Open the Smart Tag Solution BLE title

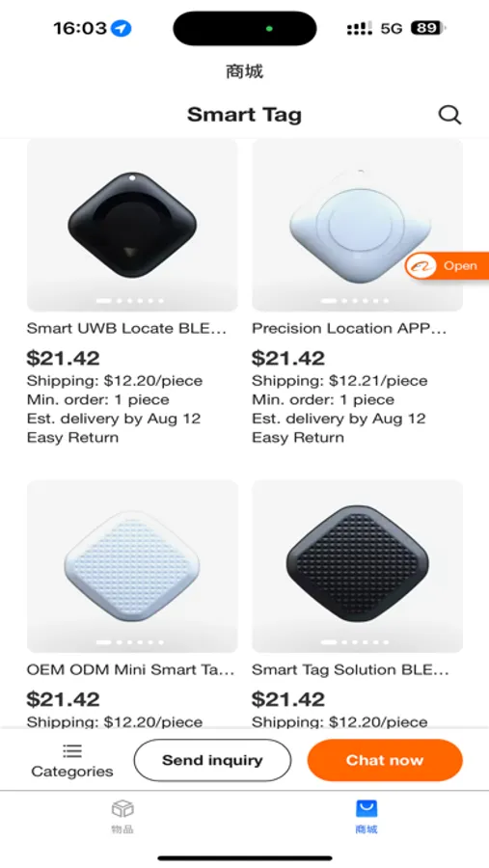350,670
